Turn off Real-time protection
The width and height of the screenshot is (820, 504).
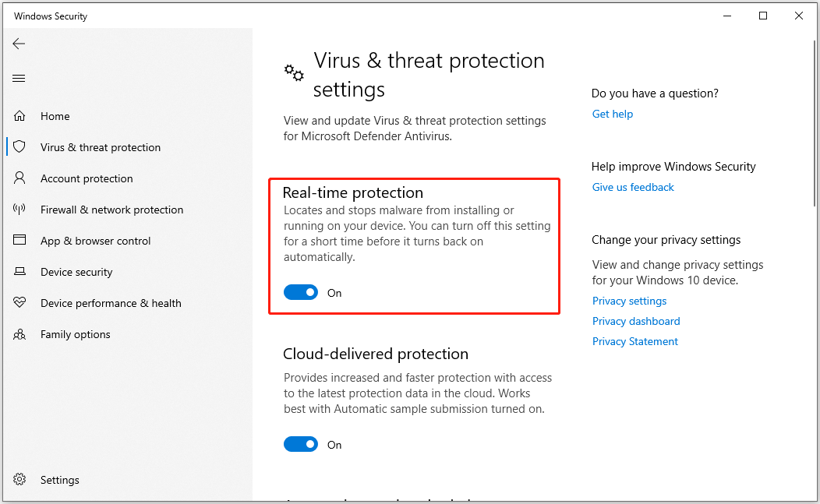(301, 291)
